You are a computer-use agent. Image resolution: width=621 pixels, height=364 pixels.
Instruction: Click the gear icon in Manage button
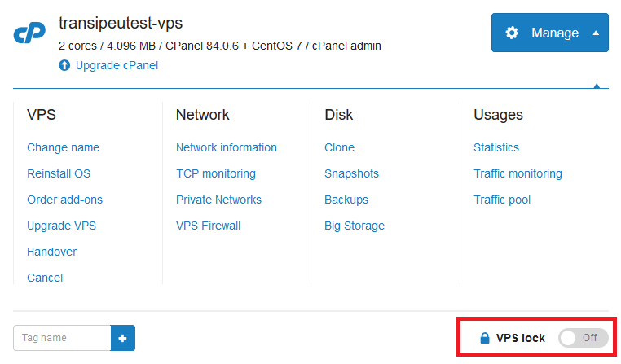point(512,33)
